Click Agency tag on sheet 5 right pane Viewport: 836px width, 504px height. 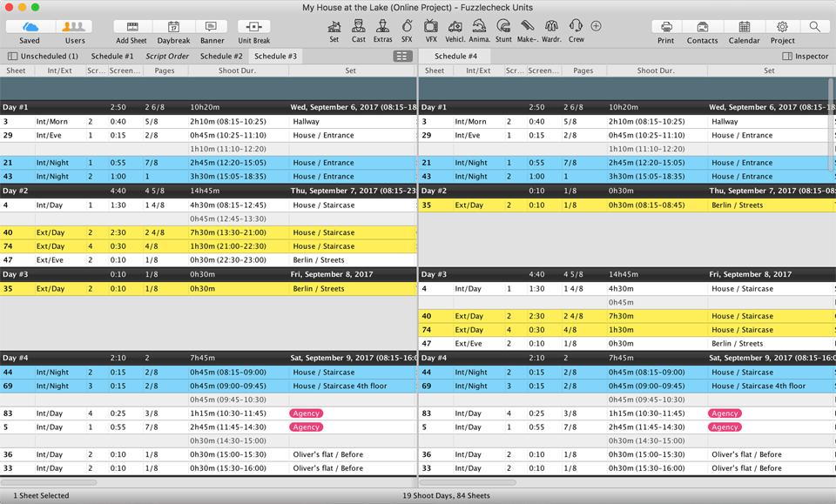(x=725, y=427)
